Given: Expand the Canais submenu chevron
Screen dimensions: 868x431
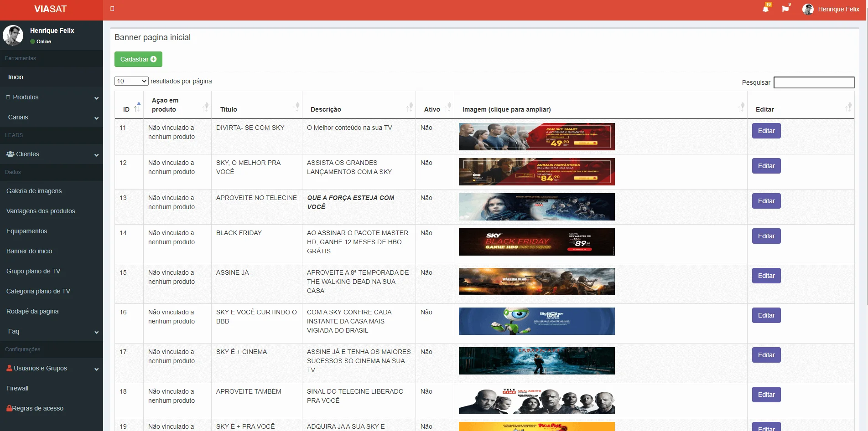Looking at the screenshot, I should pos(96,118).
